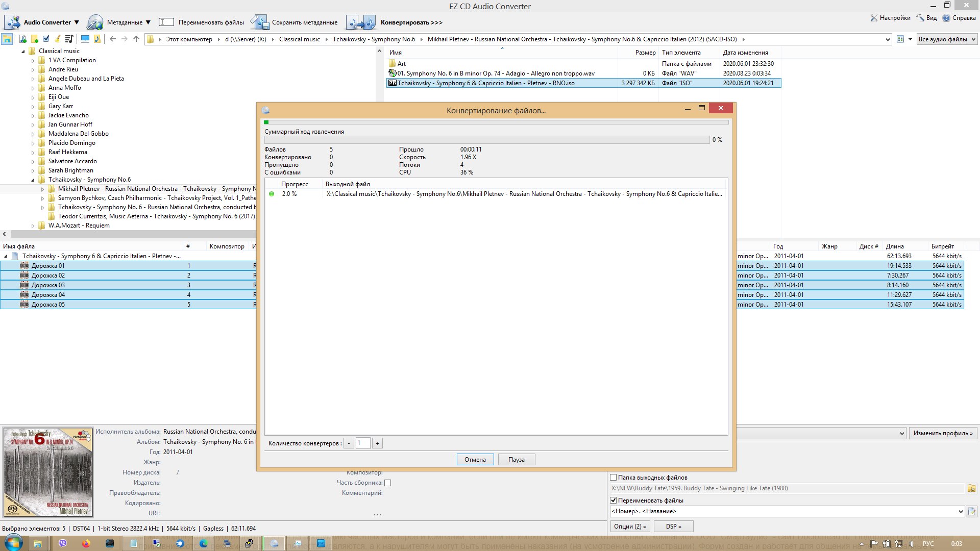Open Настройки settings

point(891,18)
